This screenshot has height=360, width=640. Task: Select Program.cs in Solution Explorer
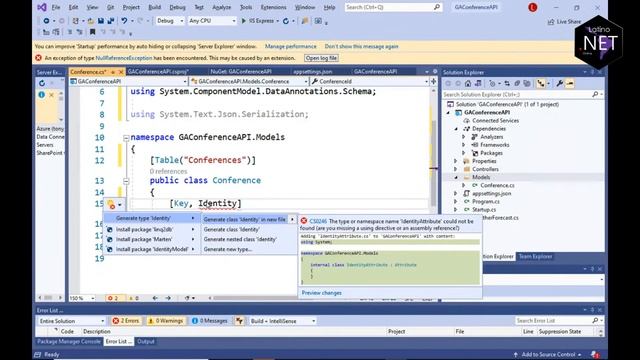coord(486,201)
